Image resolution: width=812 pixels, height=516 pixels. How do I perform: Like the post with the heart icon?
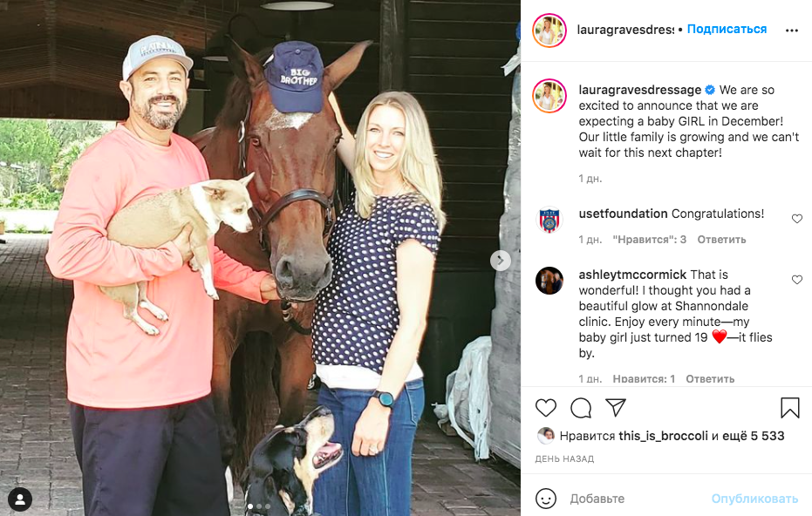[x=546, y=408]
